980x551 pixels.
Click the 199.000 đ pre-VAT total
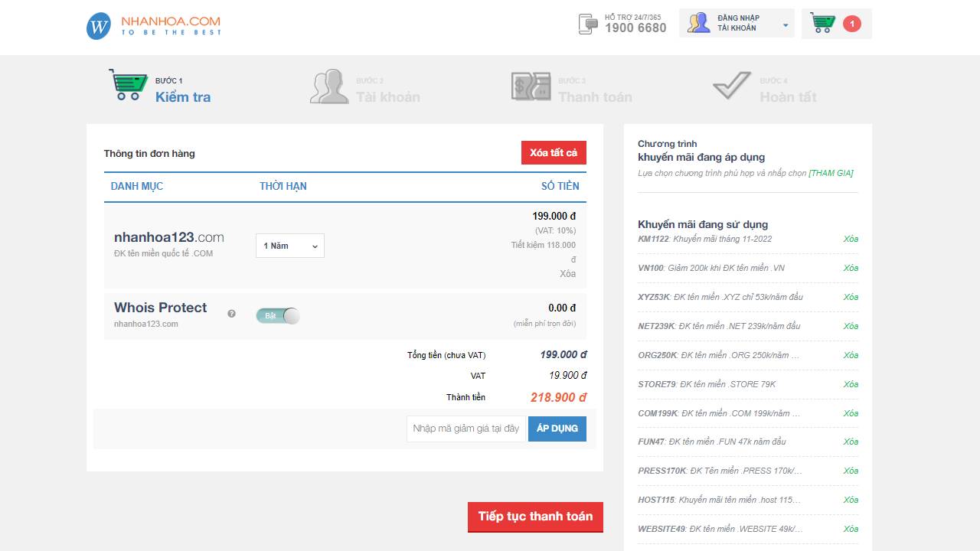click(563, 354)
